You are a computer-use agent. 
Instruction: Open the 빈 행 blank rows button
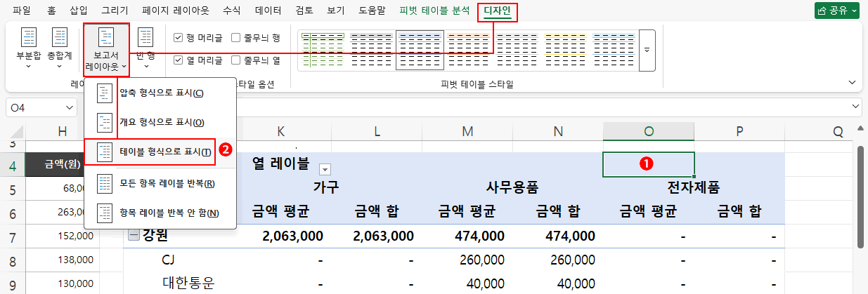pos(145,48)
